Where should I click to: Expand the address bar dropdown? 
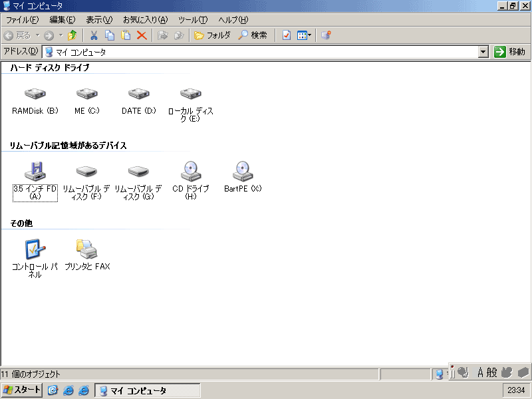coord(483,53)
